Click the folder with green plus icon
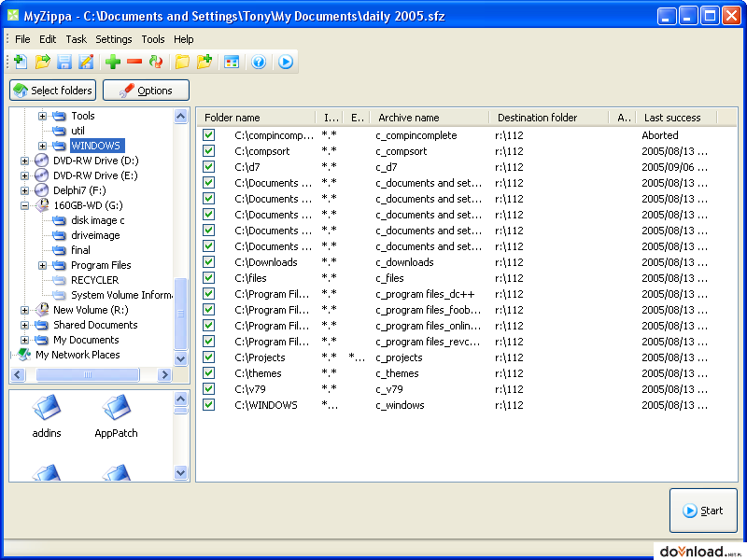The width and height of the screenshot is (747, 560). click(204, 62)
